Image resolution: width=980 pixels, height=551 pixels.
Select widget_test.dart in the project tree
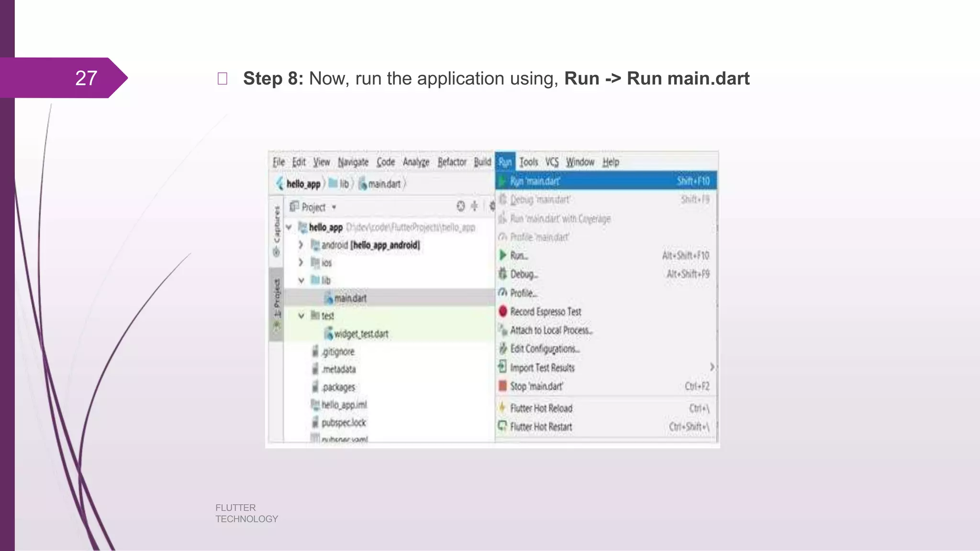click(x=361, y=334)
